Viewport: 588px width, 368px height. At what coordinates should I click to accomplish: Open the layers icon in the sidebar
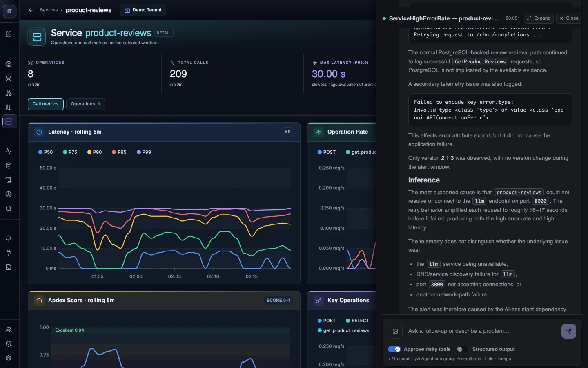pyautogui.click(x=9, y=79)
